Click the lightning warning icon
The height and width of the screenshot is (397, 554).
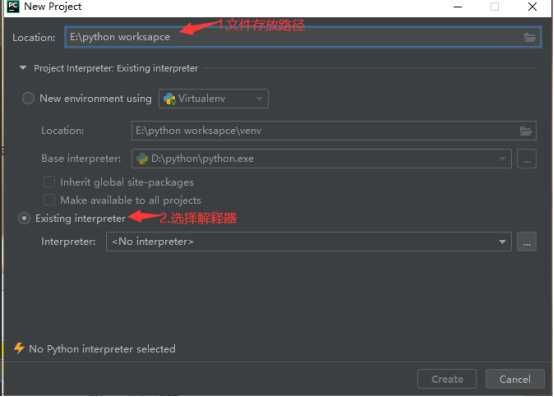[x=19, y=348]
